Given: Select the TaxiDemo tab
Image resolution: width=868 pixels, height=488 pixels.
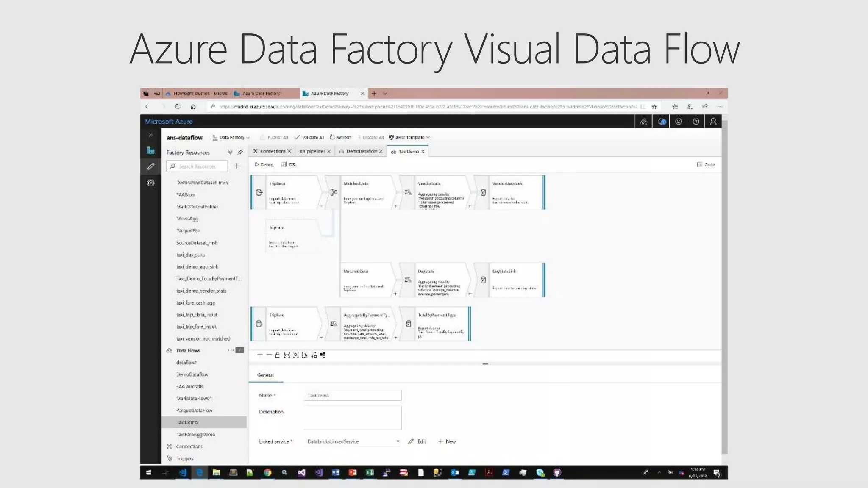Looking at the screenshot, I should tap(407, 151).
